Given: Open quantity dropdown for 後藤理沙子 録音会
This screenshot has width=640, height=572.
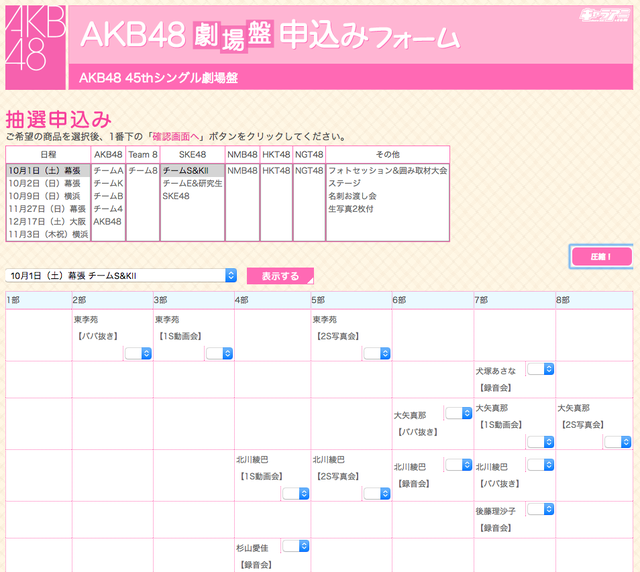Looking at the screenshot, I should coord(540,509).
